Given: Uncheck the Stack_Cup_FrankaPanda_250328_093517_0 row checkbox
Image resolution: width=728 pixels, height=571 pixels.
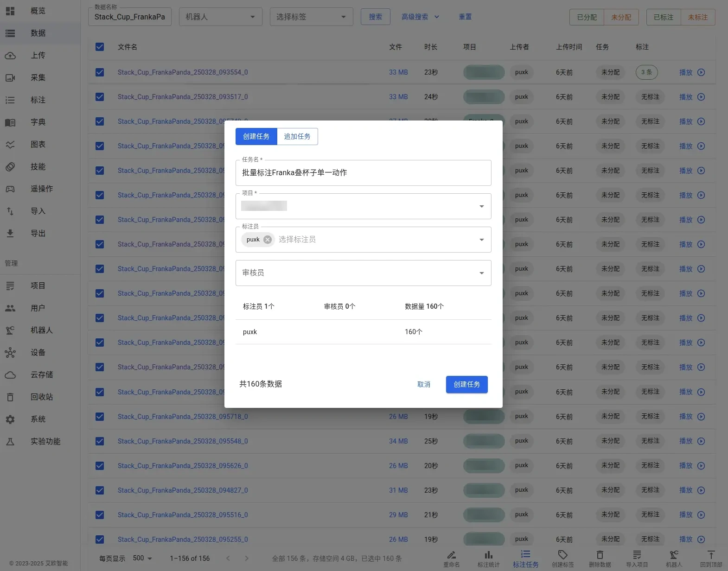Looking at the screenshot, I should (100, 97).
